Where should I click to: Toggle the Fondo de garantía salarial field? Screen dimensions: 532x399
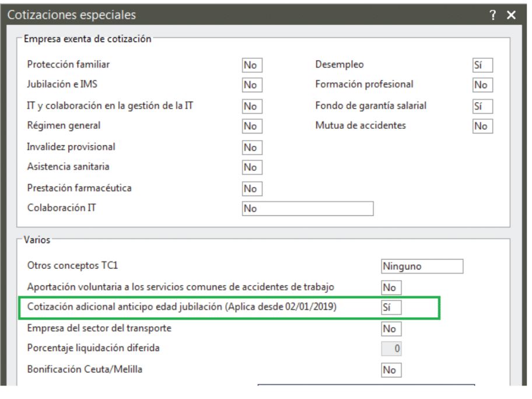482,106
